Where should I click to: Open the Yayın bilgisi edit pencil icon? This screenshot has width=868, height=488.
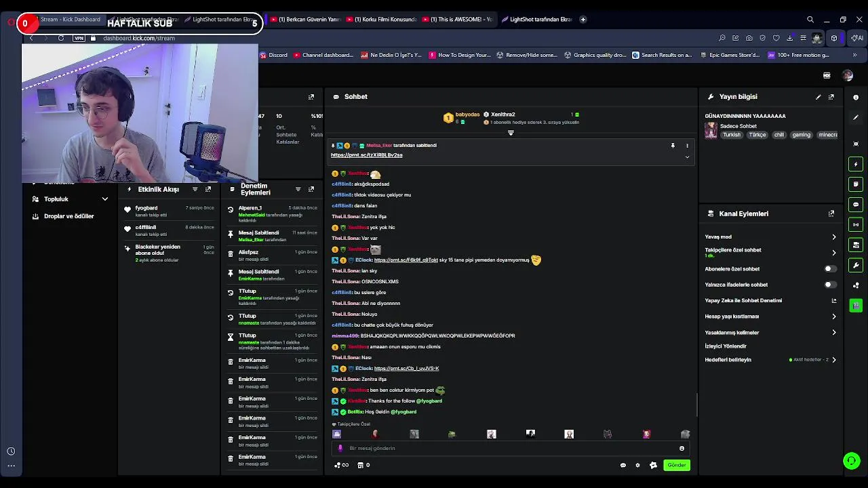tap(818, 97)
